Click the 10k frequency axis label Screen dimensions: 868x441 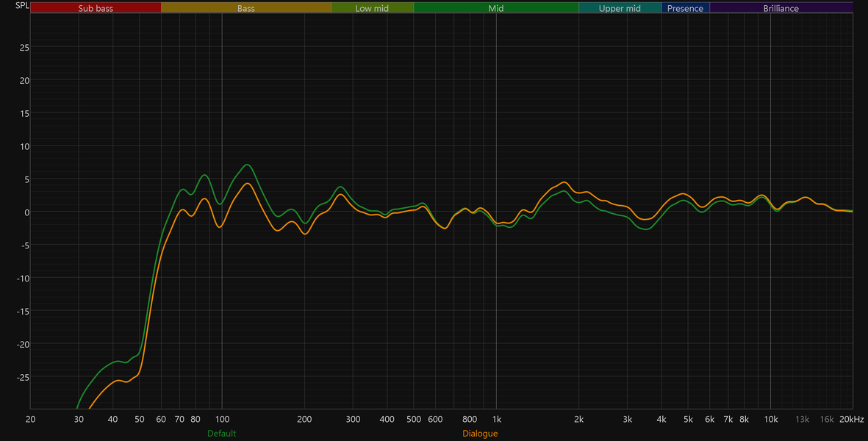click(770, 420)
